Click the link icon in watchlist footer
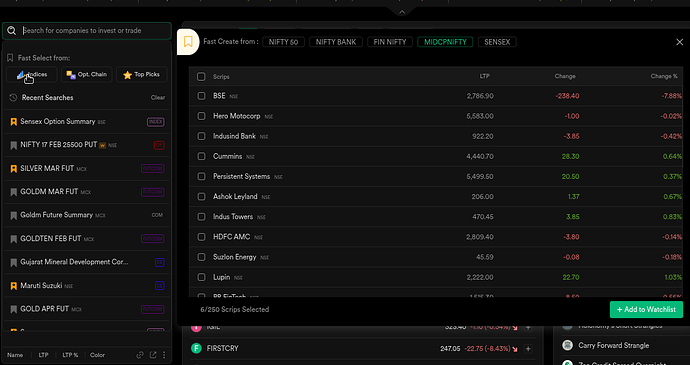Screen dimensions: 690x365 pos(140,355)
